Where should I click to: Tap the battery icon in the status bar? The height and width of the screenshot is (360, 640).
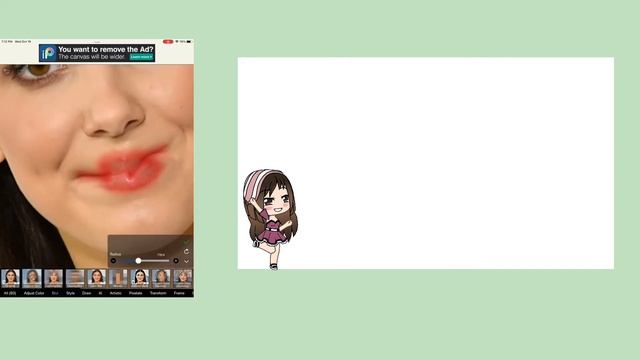click(189, 42)
